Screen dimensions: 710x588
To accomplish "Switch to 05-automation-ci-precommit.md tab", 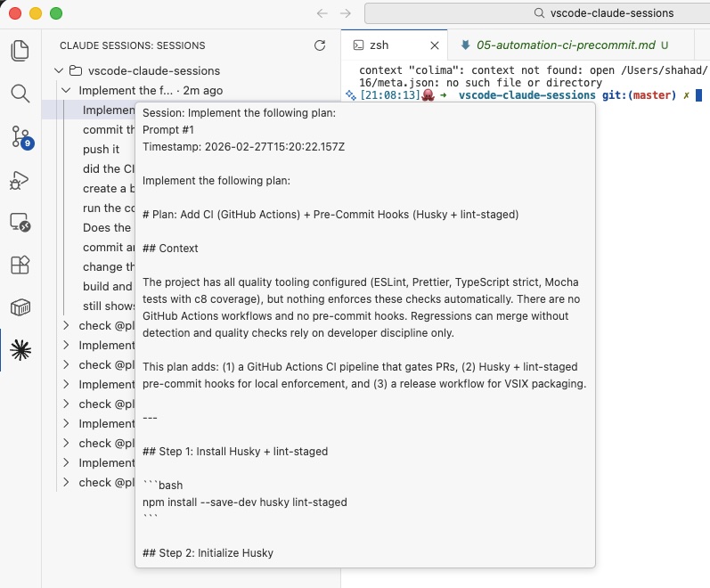I will tap(570, 45).
